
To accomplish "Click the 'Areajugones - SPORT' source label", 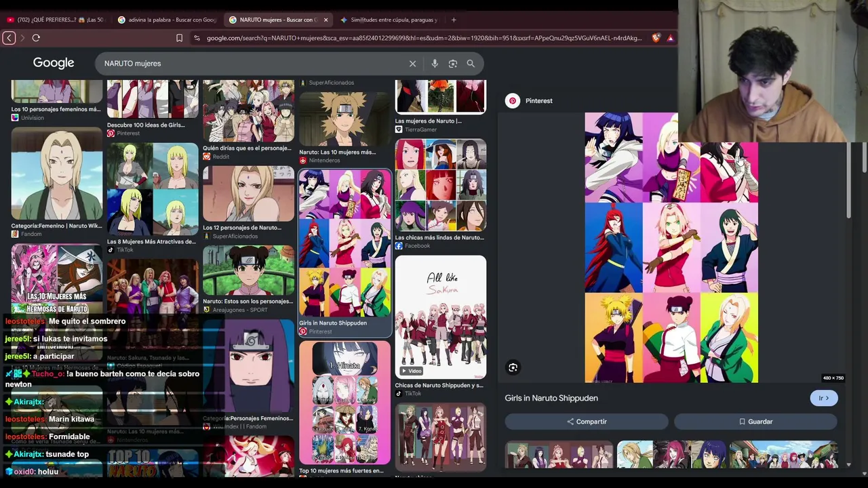I will point(240,310).
